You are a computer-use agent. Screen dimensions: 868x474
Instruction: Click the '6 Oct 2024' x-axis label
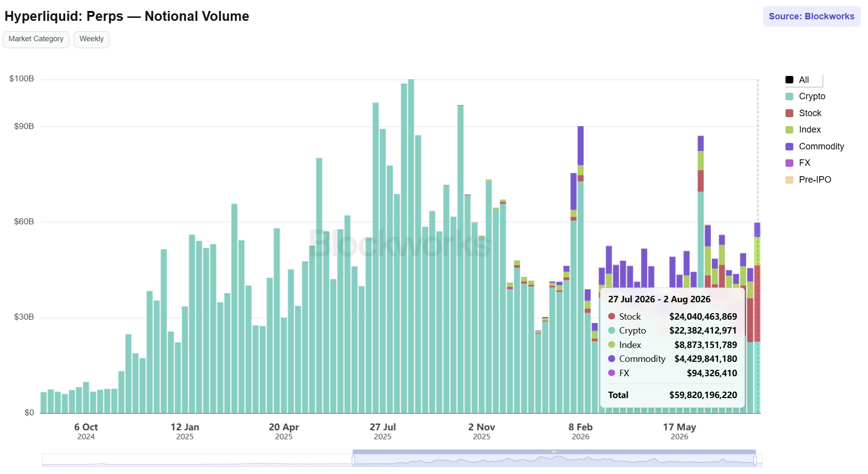(x=86, y=431)
